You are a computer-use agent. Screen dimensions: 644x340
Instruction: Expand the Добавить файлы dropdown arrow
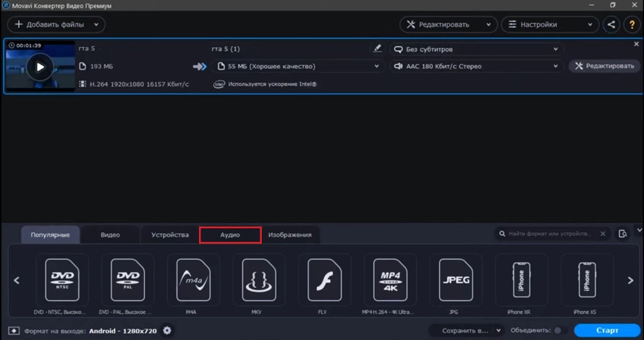point(96,25)
